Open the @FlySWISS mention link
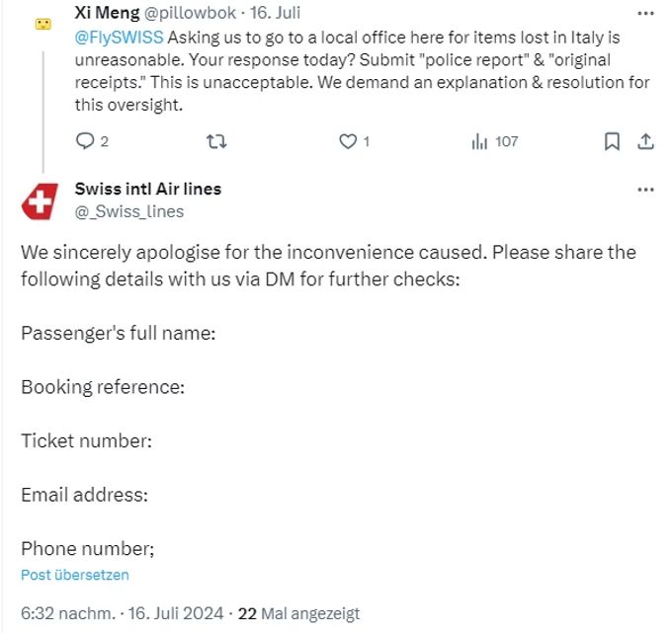This screenshot has width=672, height=633. coord(120,38)
